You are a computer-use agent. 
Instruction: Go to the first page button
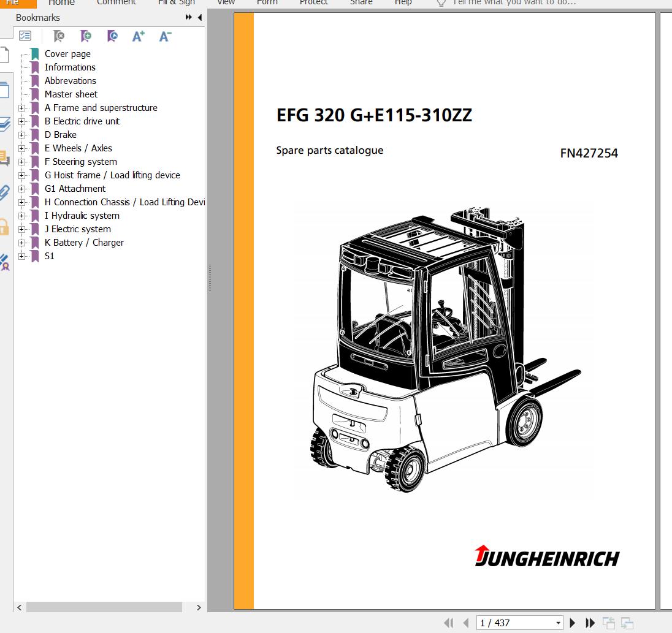449,623
